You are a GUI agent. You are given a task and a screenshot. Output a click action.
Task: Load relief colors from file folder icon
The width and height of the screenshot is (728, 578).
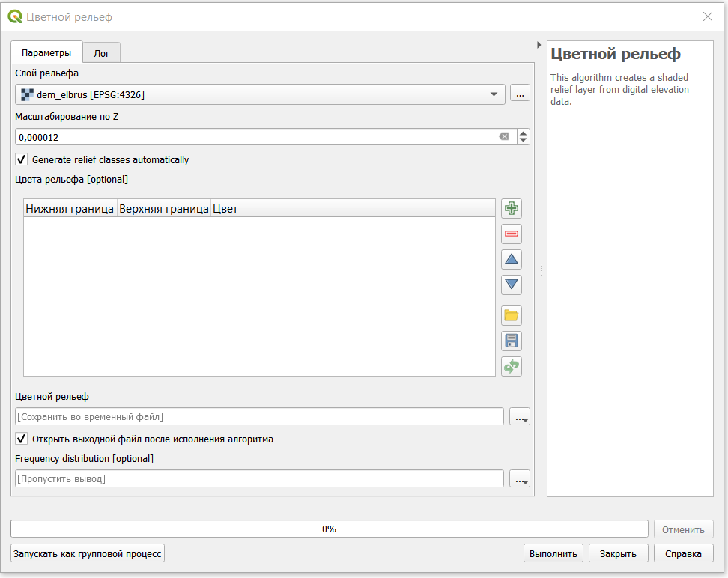(512, 316)
